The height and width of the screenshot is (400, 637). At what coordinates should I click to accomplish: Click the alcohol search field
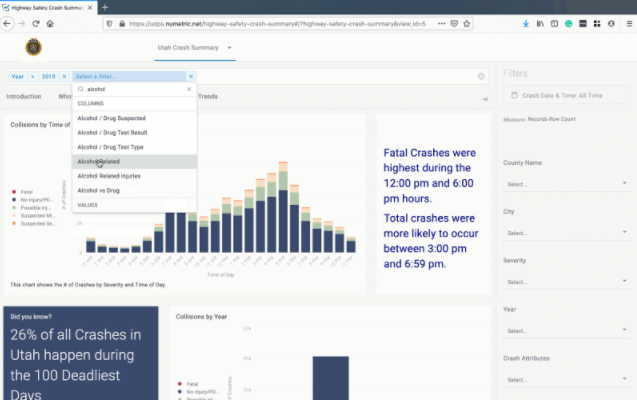[135, 89]
